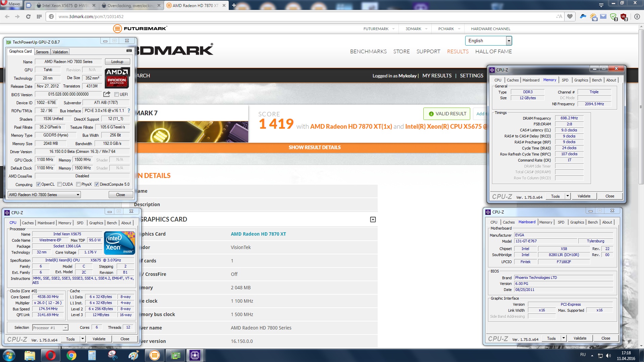Open Snipping Tool from the taskbar

point(113,355)
